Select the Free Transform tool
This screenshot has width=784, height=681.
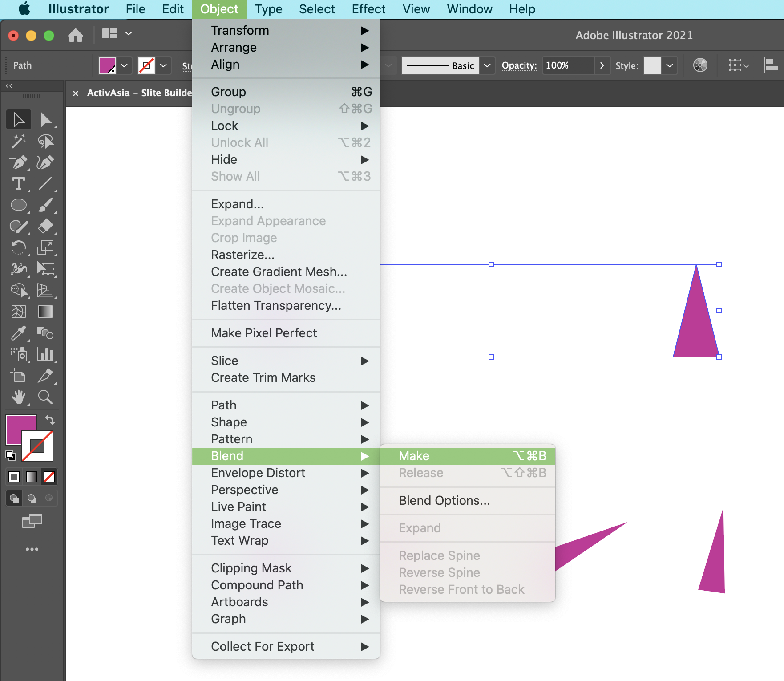(x=45, y=269)
